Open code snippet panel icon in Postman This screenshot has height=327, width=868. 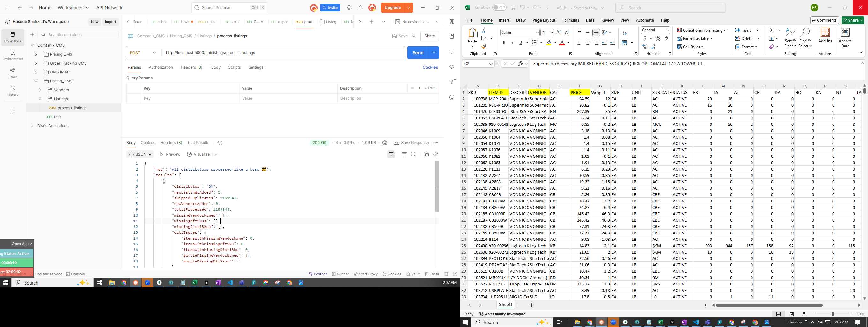point(452,67)
